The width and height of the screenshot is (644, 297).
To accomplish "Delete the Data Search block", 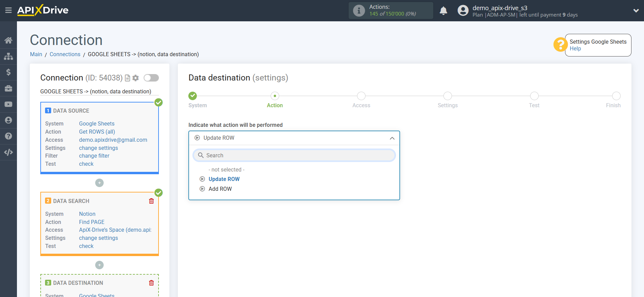I will (x=151, y=201).
